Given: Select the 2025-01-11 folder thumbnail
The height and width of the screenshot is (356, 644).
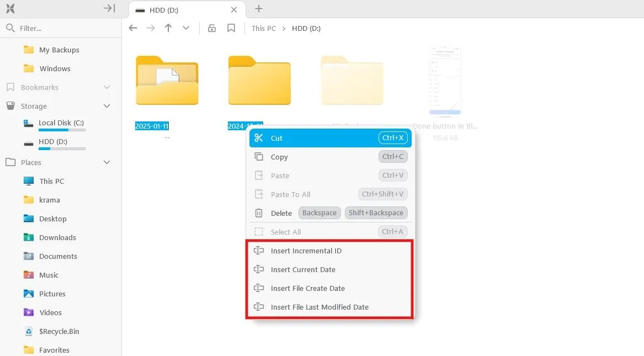Looking at the screenshot, I should pos(167,81).
